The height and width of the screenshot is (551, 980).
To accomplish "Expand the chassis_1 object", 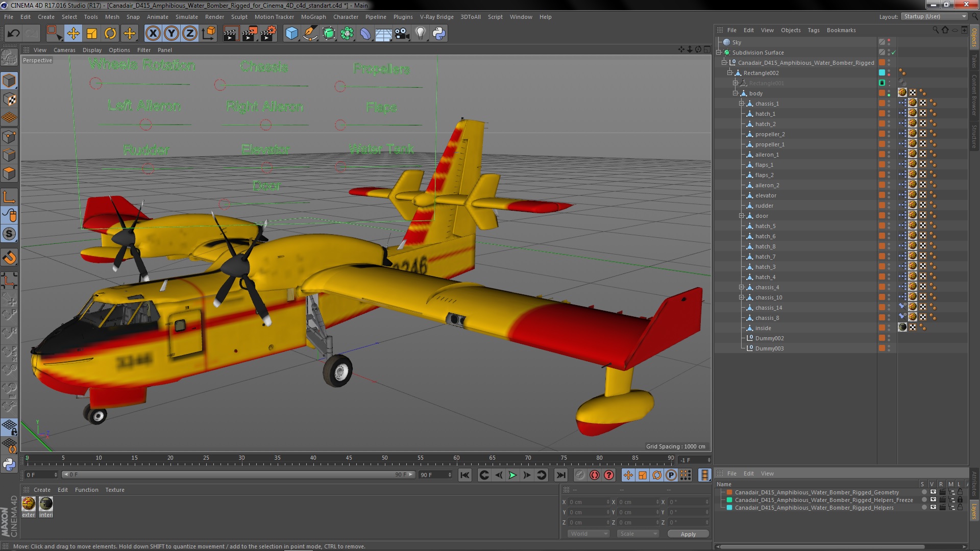I will 741,104.
